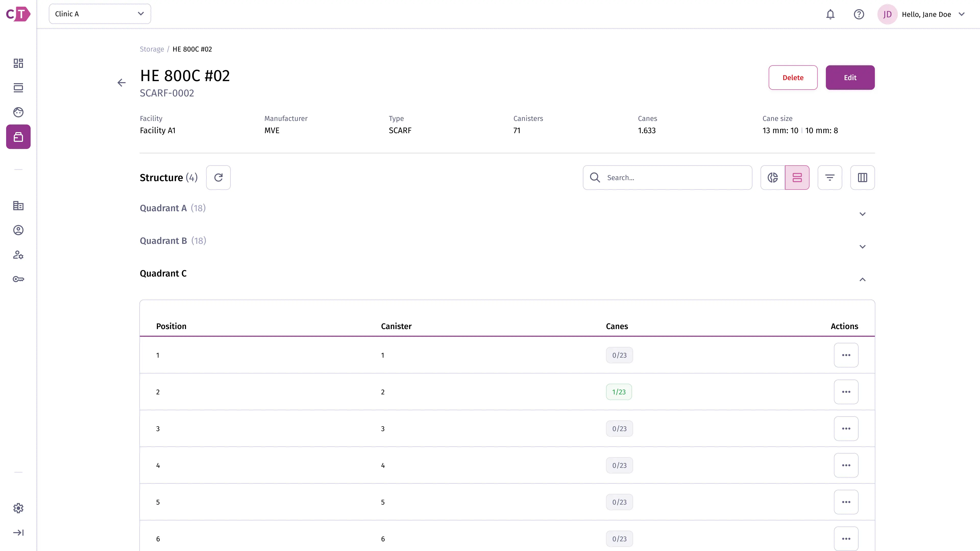Refresh the Structure list

[x=218, y=178]
